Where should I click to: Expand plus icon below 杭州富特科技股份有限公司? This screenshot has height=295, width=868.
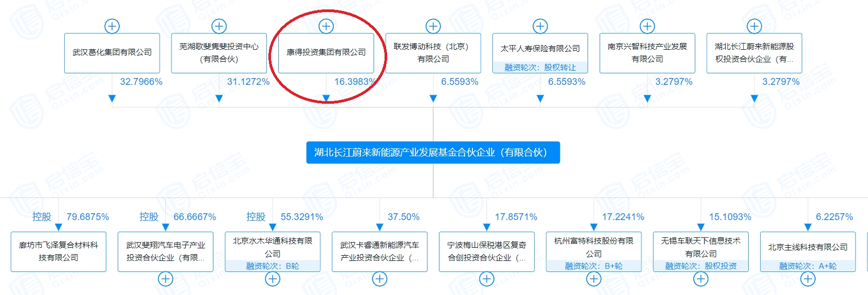point(593,279)
